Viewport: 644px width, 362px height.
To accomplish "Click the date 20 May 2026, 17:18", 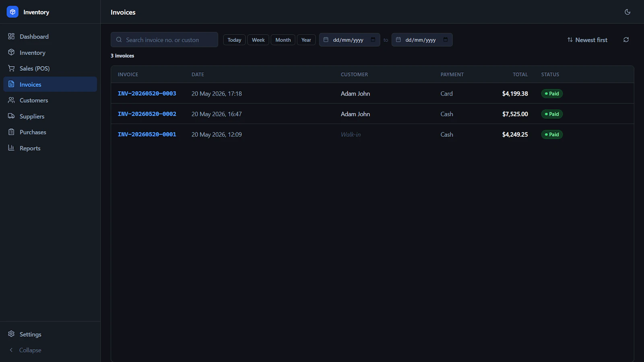I will (x=217, y=93).
